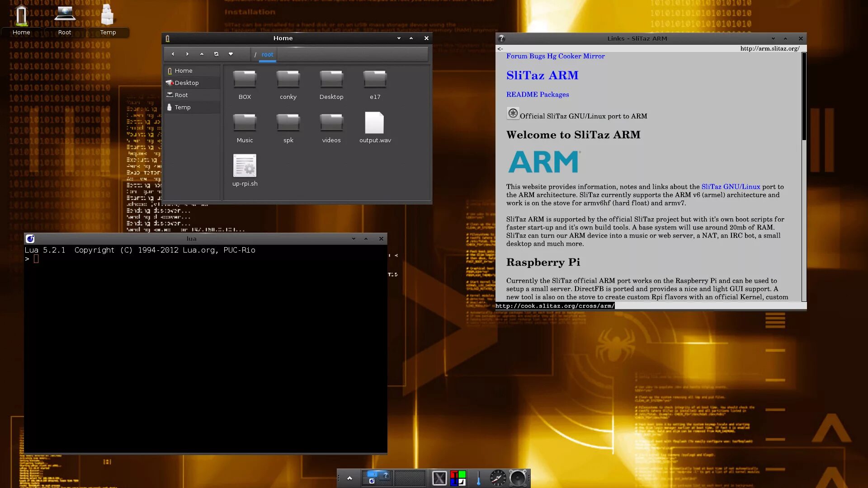Open the lua terminal window menu arrow
The image size is (868, 488).
click(354, 239)
